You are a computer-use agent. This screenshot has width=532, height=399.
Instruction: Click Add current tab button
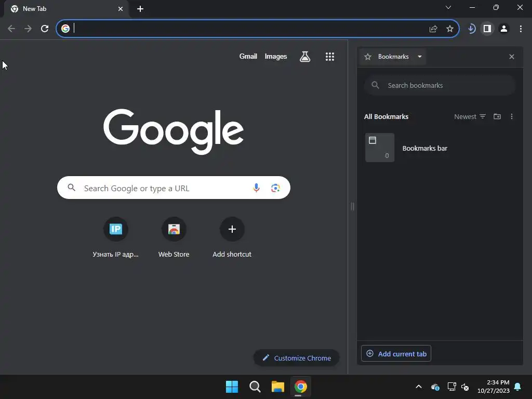click(x=396, y=353)
